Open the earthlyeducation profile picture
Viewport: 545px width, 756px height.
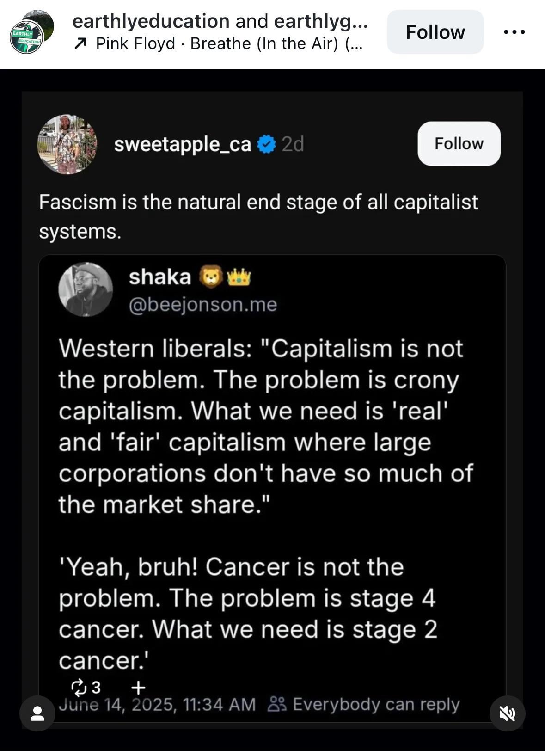(x=31, y=32)
